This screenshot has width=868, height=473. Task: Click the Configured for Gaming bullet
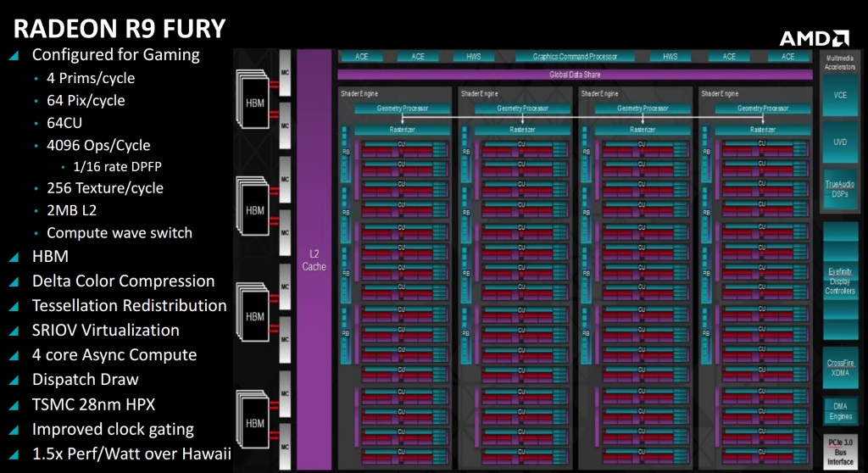coord(115,55)
